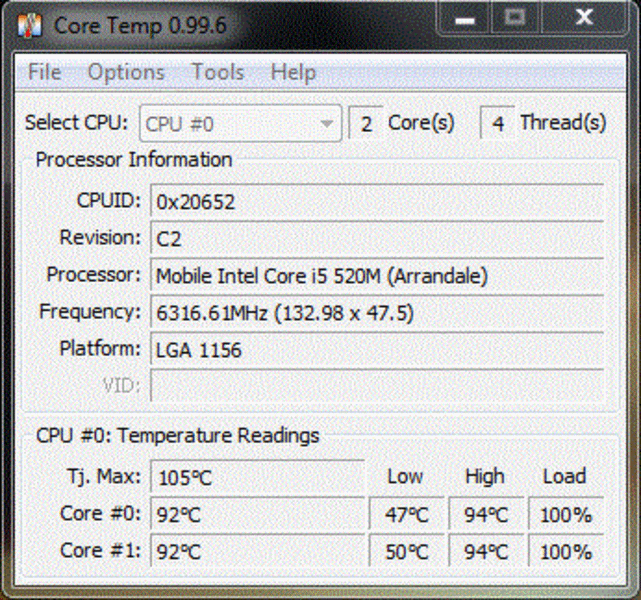641x600 pixels.
Task: Click the Core Temp thermometer app icon
Action: [29, 25]
